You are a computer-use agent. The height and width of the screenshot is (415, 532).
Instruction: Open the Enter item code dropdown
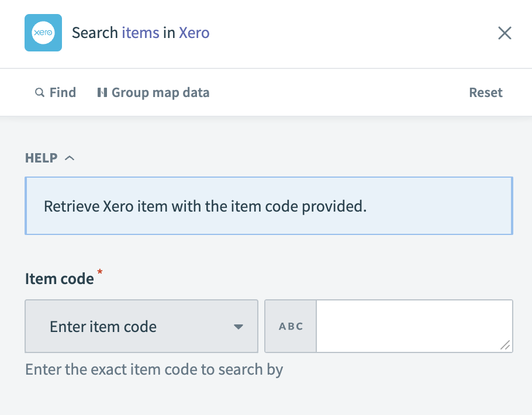click(141, 326)
